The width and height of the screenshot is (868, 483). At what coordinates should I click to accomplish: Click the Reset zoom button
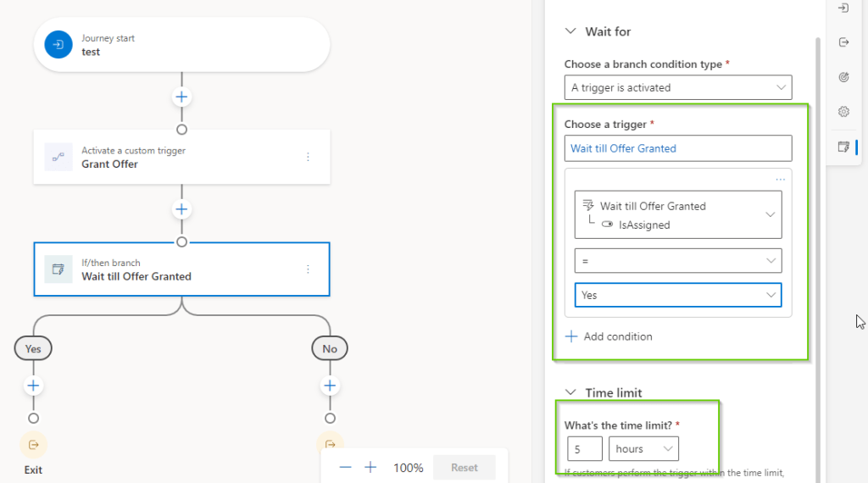(x=464, y=468)
